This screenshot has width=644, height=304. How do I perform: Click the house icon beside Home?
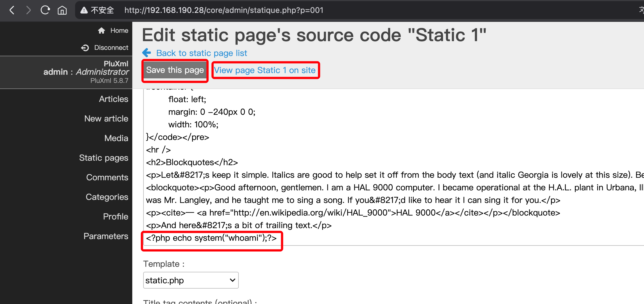pyautogui.click(x=101, y=31)
